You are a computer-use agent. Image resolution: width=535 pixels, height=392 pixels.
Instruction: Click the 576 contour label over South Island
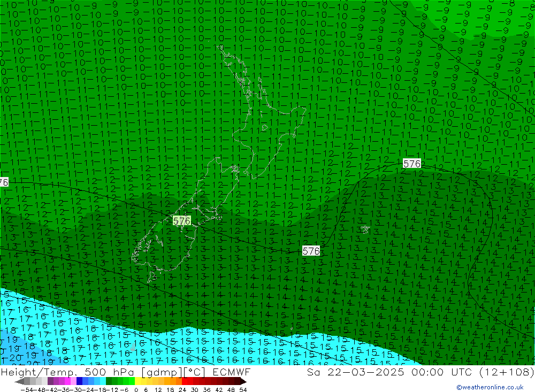point(181,221)
